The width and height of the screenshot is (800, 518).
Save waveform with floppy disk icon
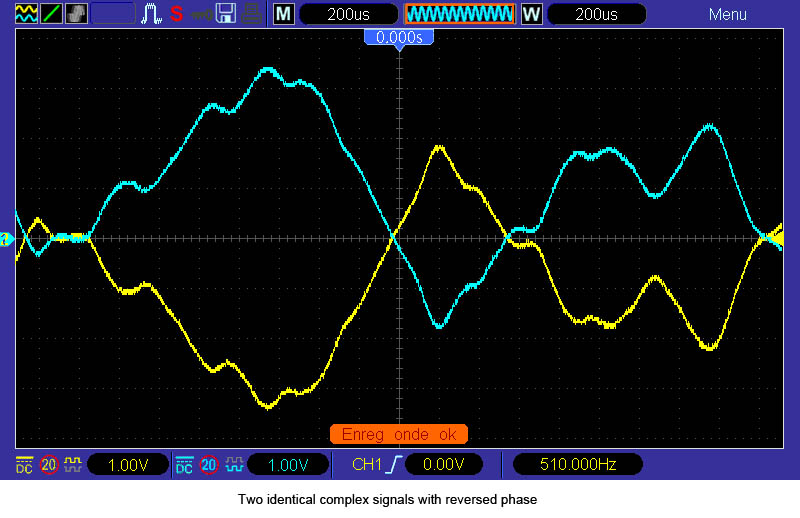[x=226, y=14]
